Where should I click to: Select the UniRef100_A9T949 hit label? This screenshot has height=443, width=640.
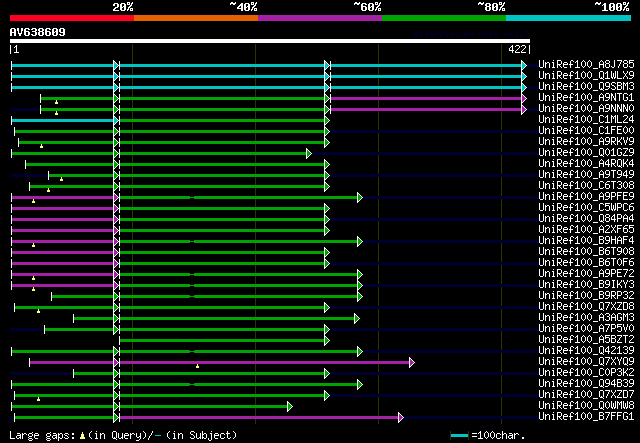pos(586,175)
